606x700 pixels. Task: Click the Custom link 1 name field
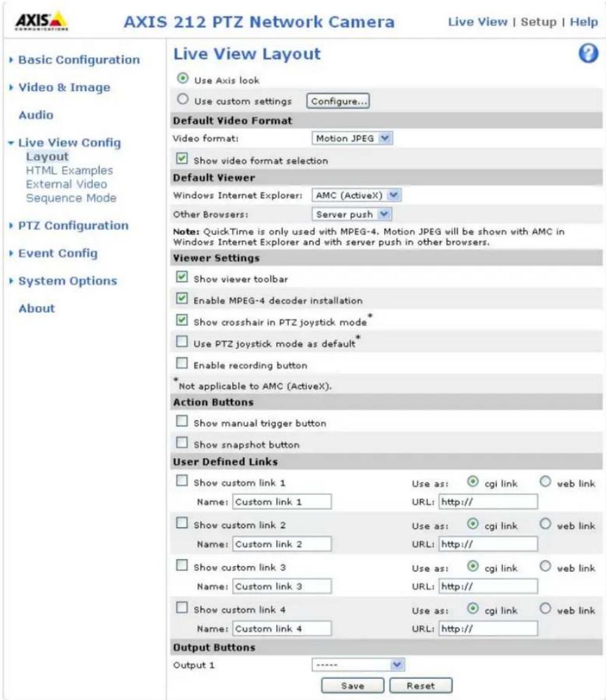(282, 501)
